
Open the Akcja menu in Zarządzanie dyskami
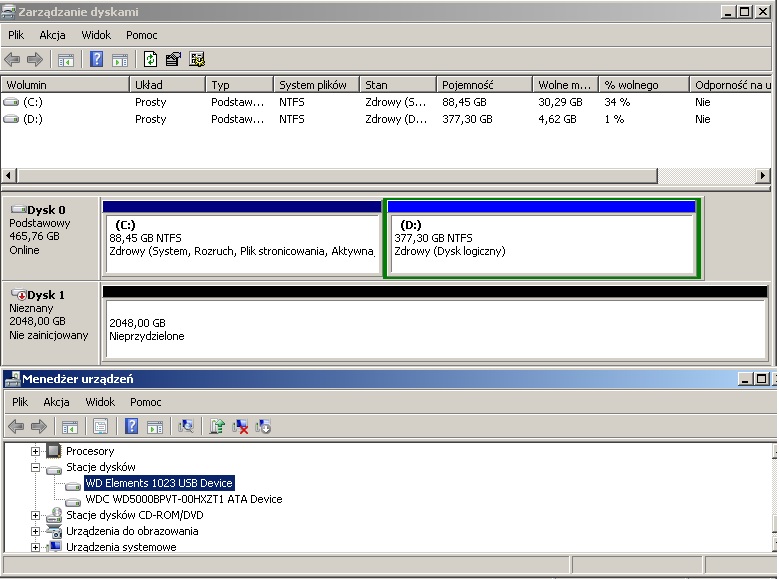click(x=52, y=35)
